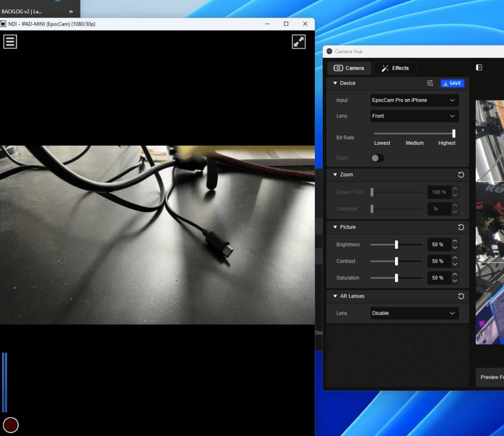Open AR Lenses dropdown set to Disable
Viewport: 504px width, 436px height.
coord(414,313)
